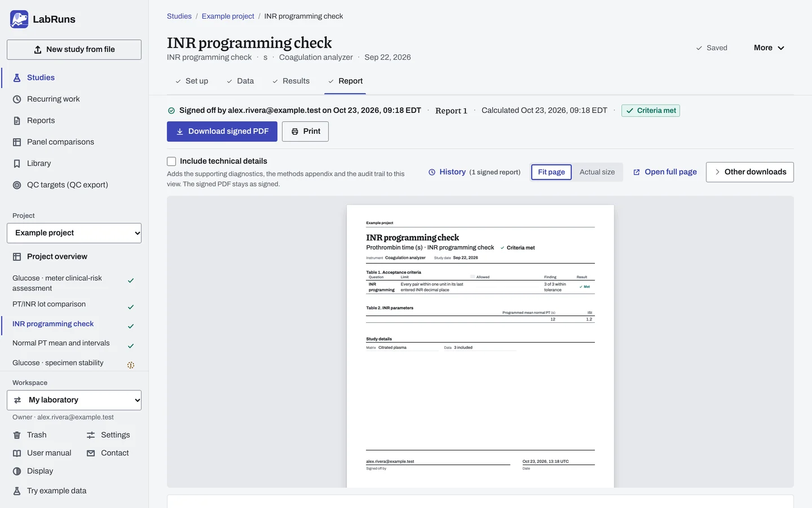Click the Recurring work clock icon
Viewport: 812px width, 508px height.
[x=17, y=99]
